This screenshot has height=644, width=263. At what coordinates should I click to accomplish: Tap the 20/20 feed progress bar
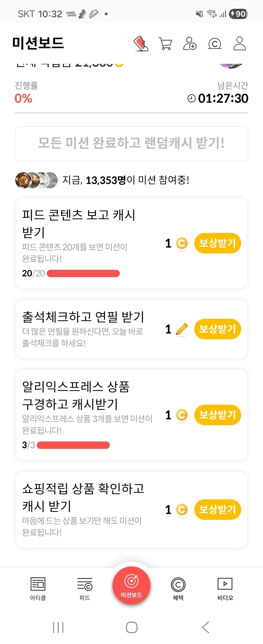point(83,273)
